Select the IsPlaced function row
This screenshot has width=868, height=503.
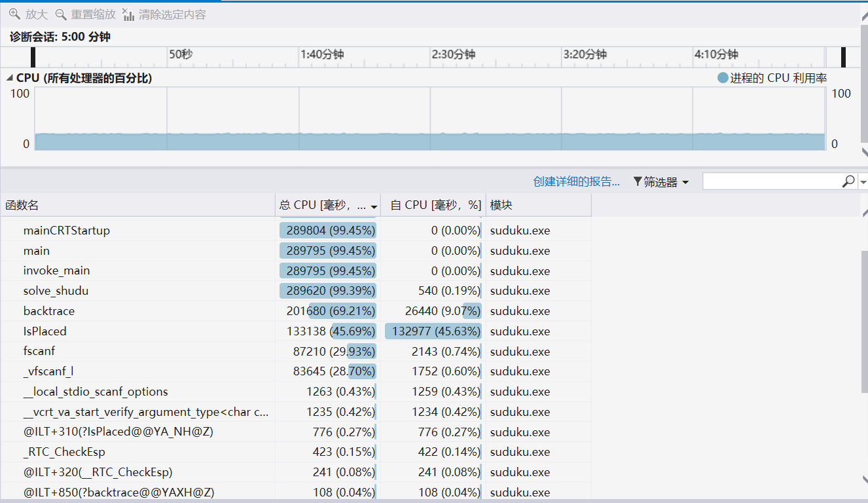(45, 331)
